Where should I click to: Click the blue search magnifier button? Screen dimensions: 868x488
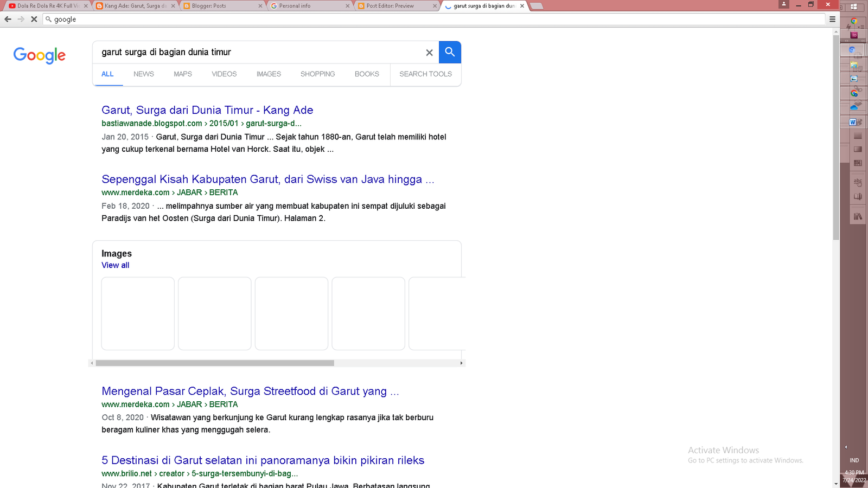[450, 52]
